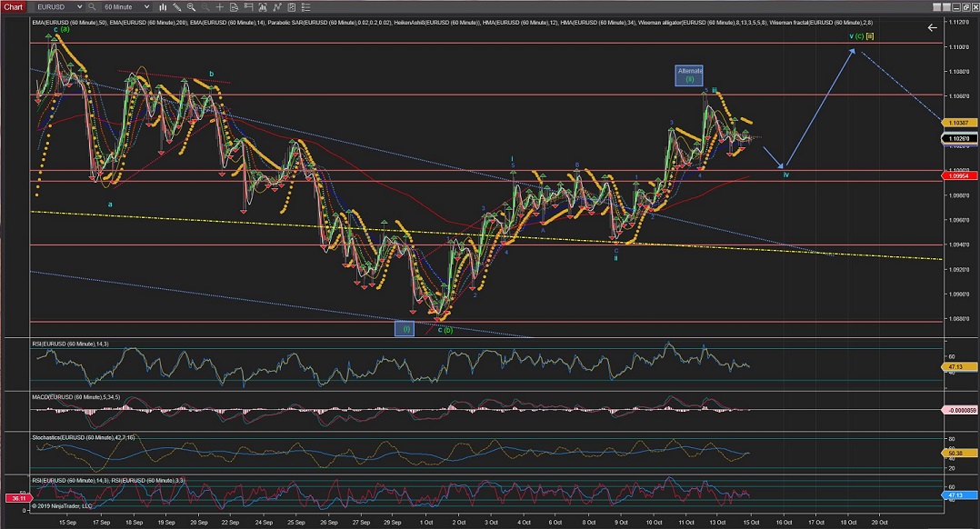Screen dimensions: 980x529
Task: Click the red 1.09954 price marker
Action: tap(959, 176)
